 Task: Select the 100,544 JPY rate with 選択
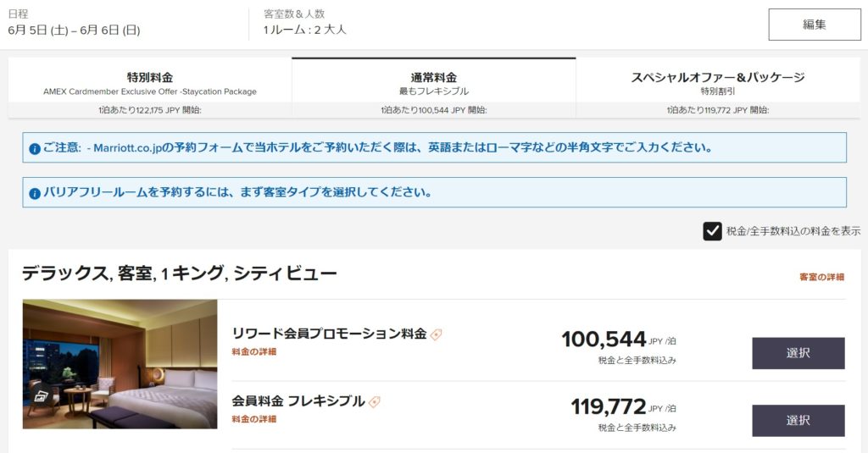(798, 353)
